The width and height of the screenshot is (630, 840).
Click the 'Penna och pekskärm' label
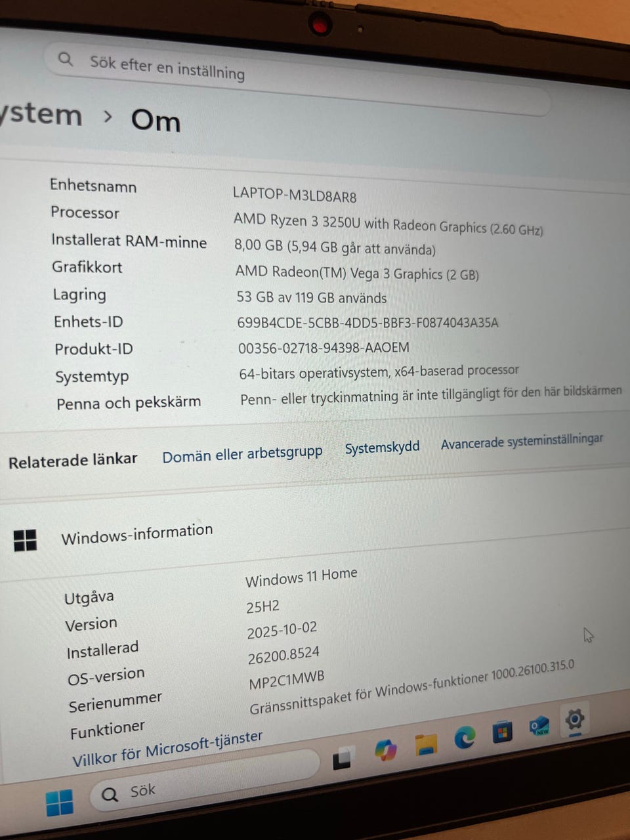[129, 402]
